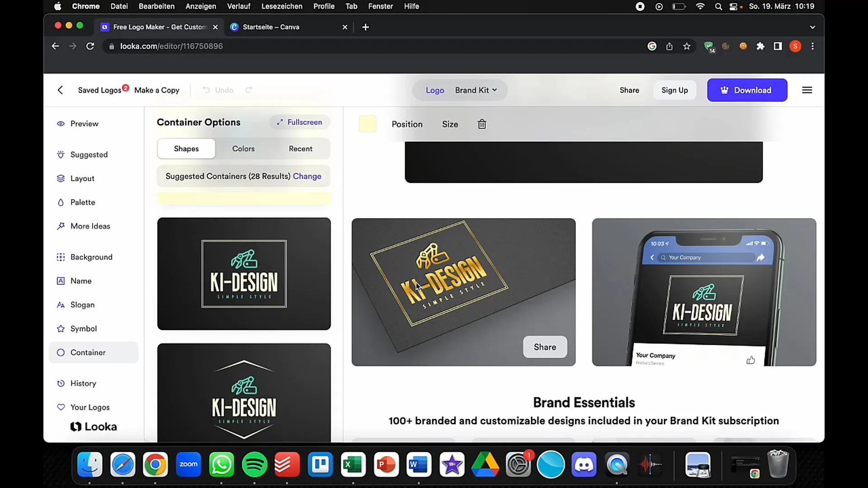This screenshot has width=868, height=488.
Task: Toggle Fullscreen mode
Action: [299, 122]
